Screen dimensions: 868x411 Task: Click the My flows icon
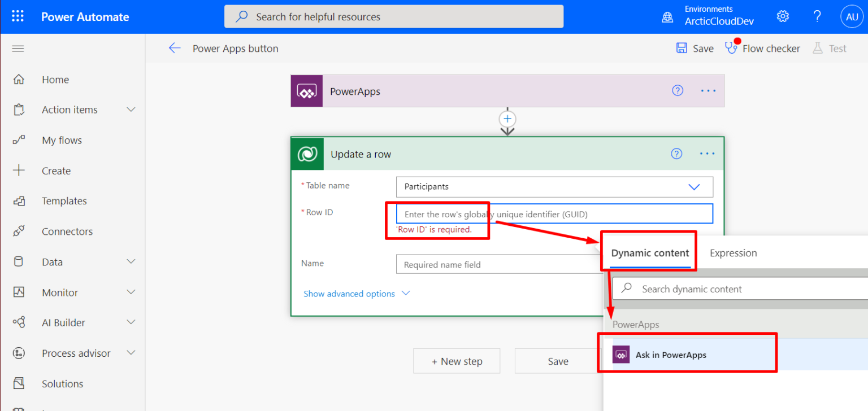[x=19, y=140]
